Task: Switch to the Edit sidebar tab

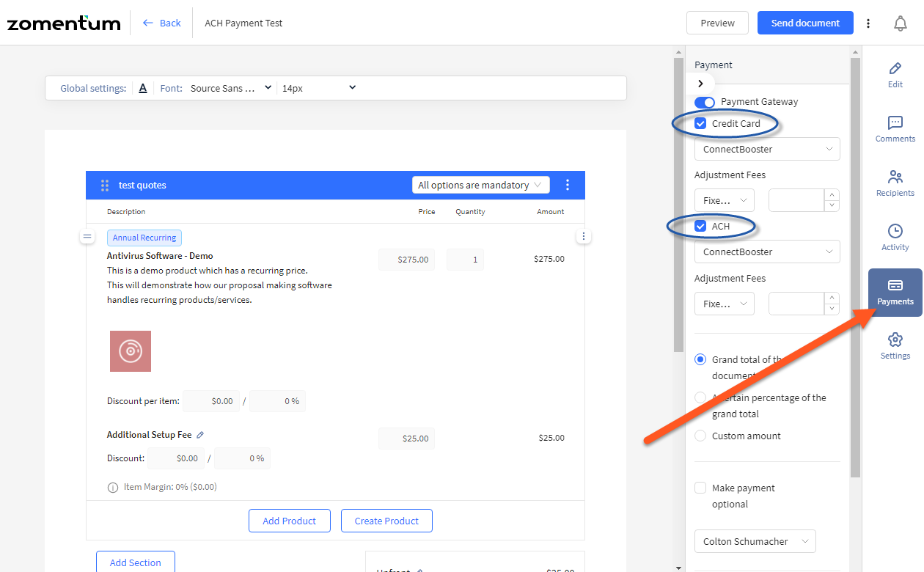Action: pyautogui.click(x=895, y=75)
